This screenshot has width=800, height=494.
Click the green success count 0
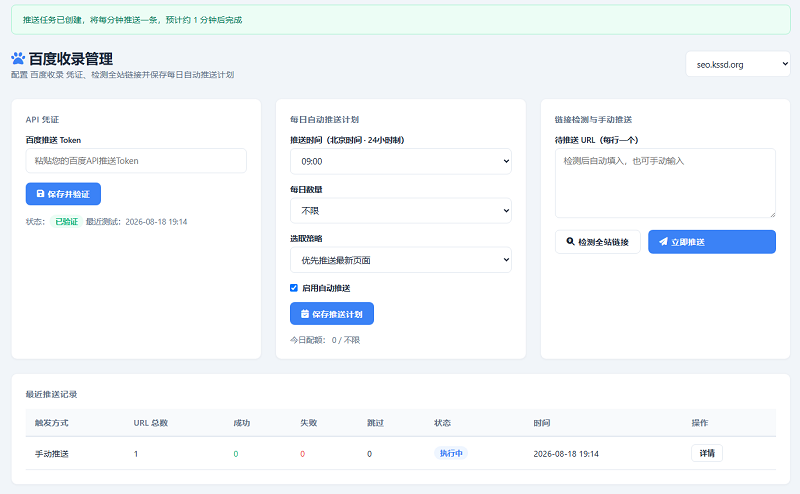click(x=236, y=454)
